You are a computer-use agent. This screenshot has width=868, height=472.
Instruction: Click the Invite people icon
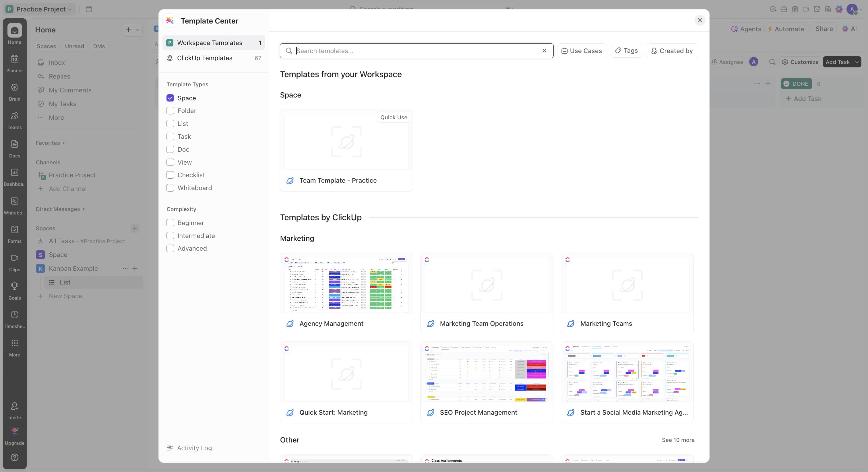(14, 406)
